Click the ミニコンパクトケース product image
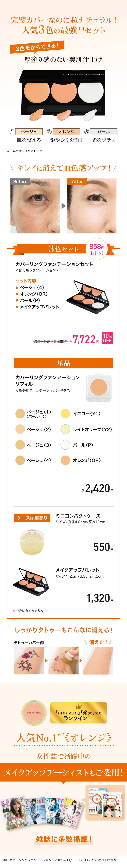 click(32, 542)
